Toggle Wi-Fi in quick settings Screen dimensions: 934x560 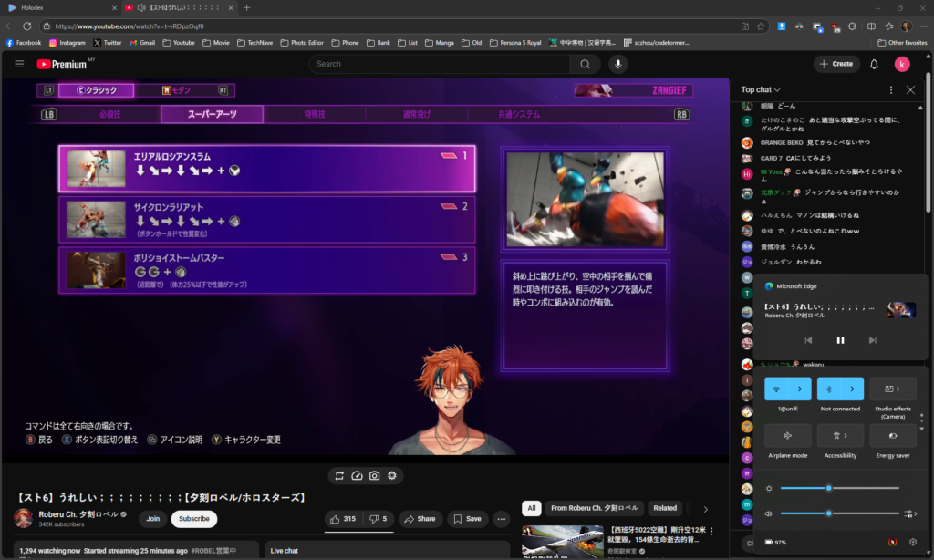776,389
